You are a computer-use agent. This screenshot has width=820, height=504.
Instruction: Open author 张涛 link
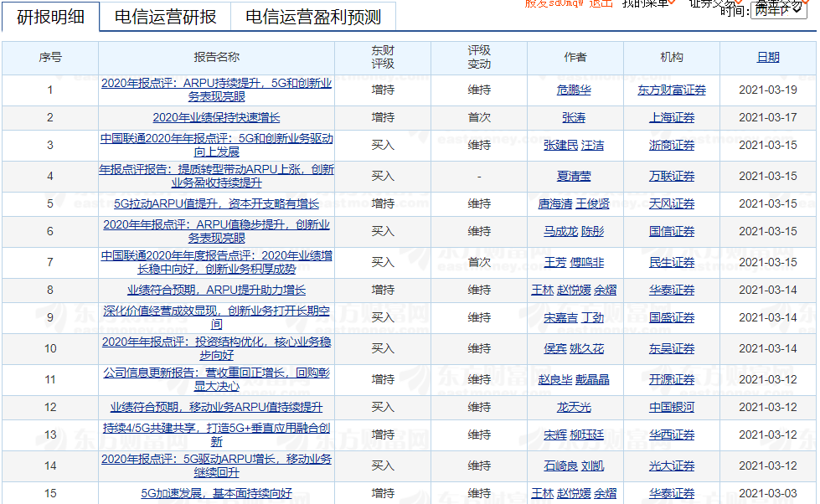pyautogui.click(x=574, y=118)
